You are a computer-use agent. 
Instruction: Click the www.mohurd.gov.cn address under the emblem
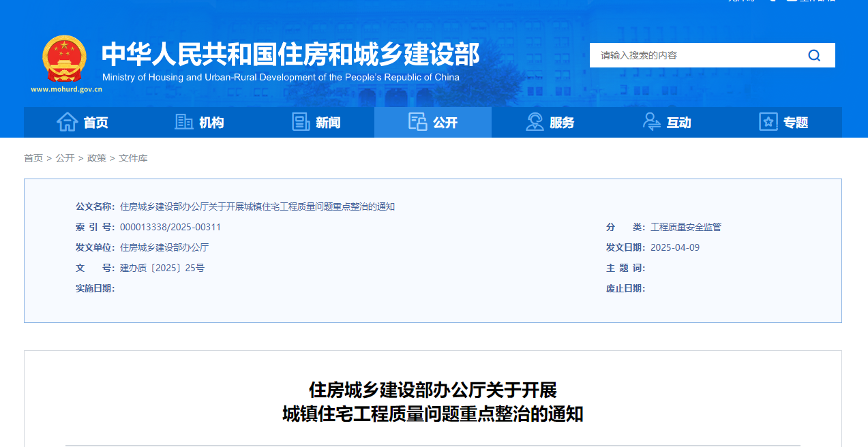[66, 89]
